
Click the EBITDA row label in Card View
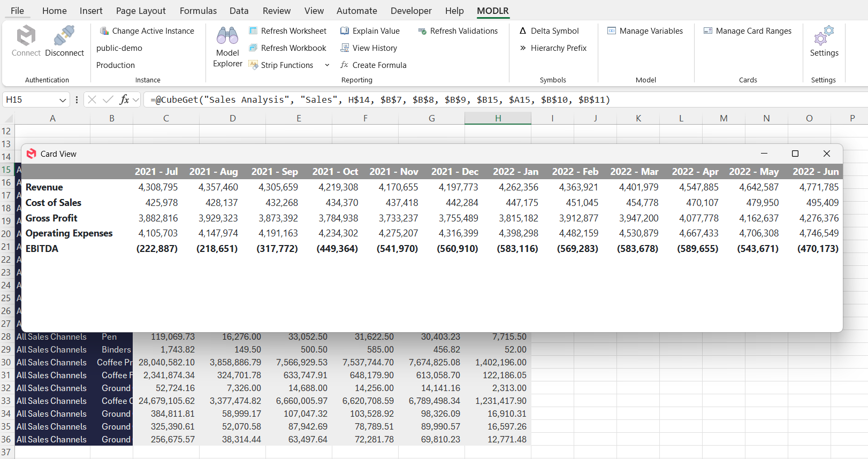(42, 249)
